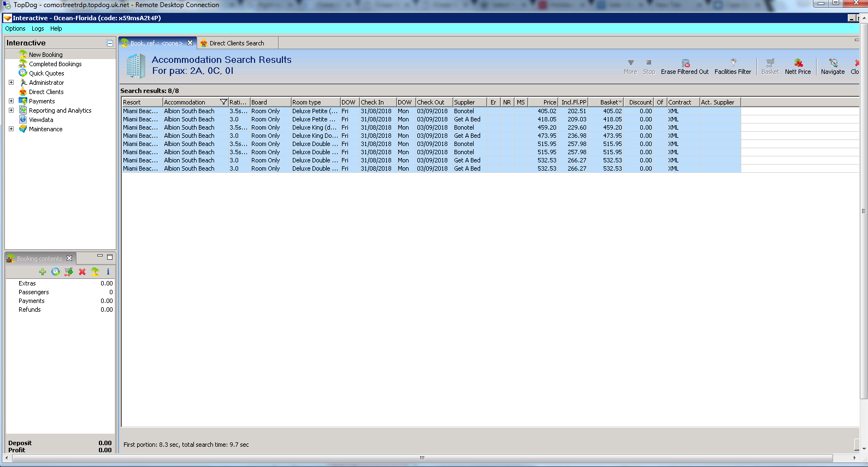The image size is (868, 467).
Task: Click the shopping cart arrow icon in Booking contents
Action: click(x=69, y=272)
